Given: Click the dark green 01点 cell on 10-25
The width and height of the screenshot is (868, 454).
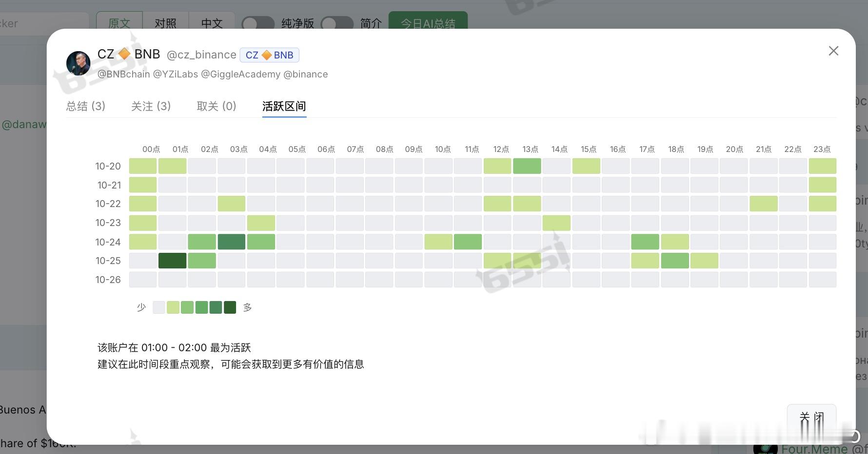Looking at the screenshot, I should pos(172,260).
